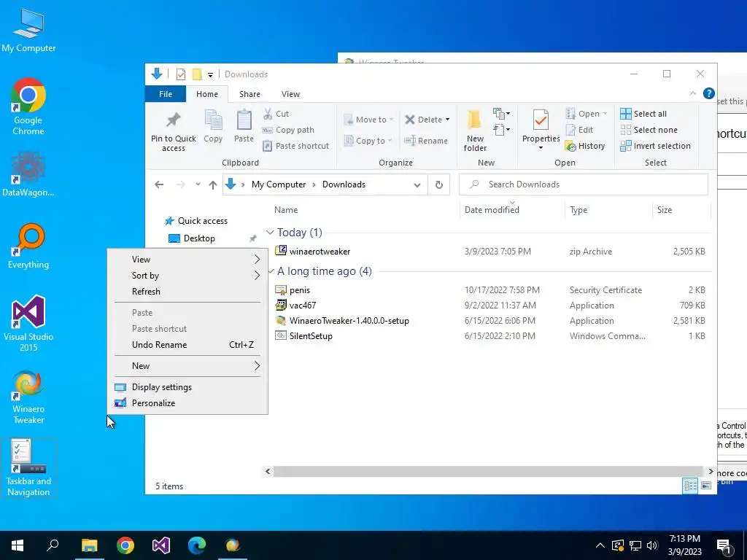Click the New folder icon

point(474,120)
